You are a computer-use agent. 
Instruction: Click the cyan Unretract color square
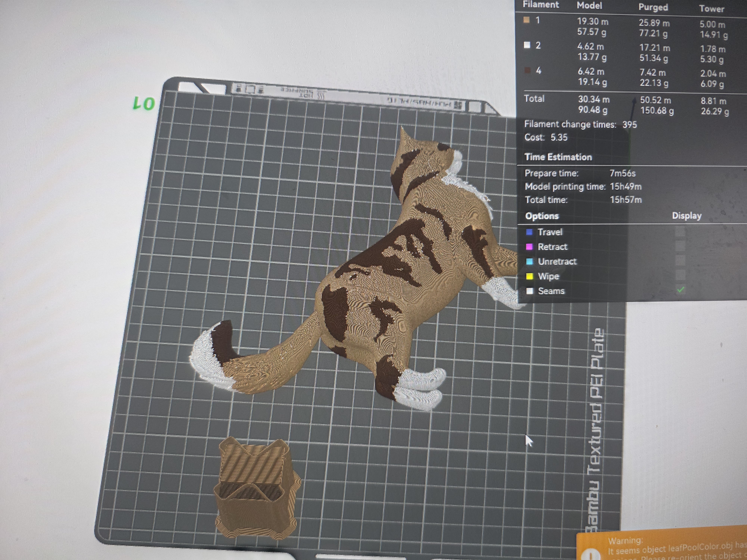click(x=529, y=261)
